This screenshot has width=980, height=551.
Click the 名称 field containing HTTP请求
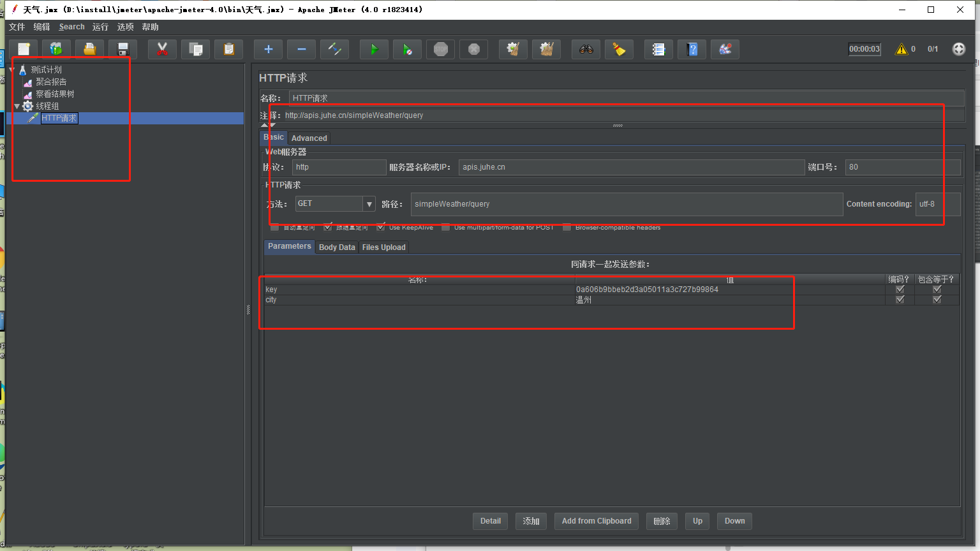627,98
